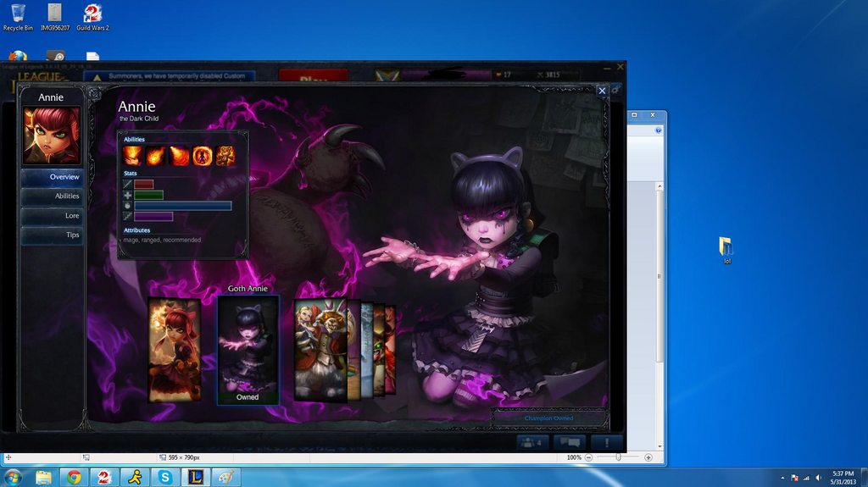This screenshot has width=868, height=487.
Task: Click Annie's champion portrait in sidebar
Action: coord(51,136)
